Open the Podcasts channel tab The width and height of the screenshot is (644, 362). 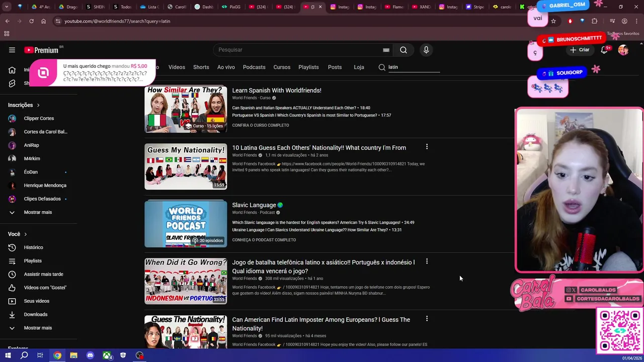[x=254, y=67]
